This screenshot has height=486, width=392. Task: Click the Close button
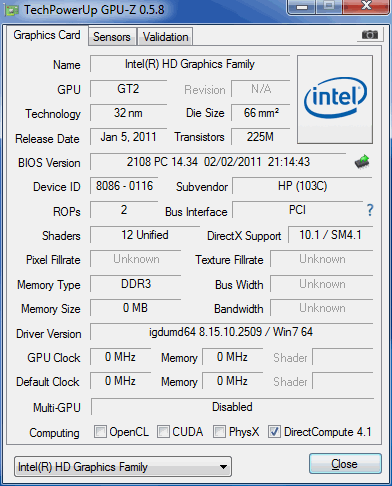click(345, 464)
